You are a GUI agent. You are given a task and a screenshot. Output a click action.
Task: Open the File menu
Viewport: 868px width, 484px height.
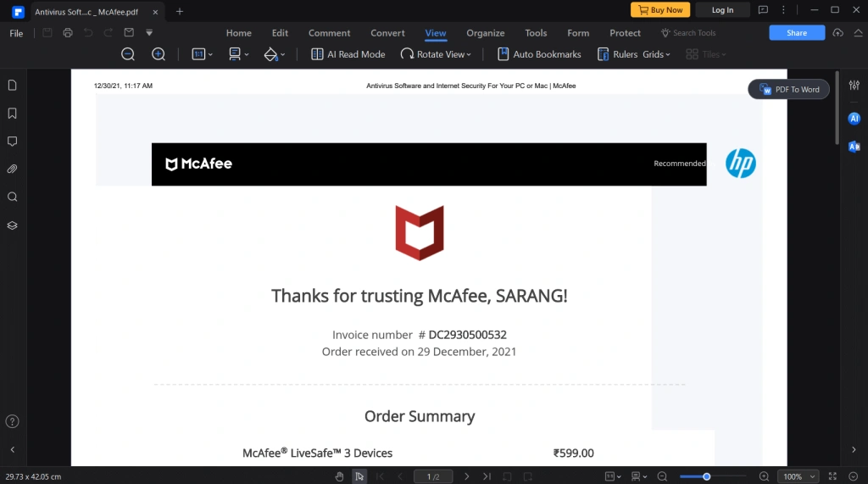click(x=16, y=33)
